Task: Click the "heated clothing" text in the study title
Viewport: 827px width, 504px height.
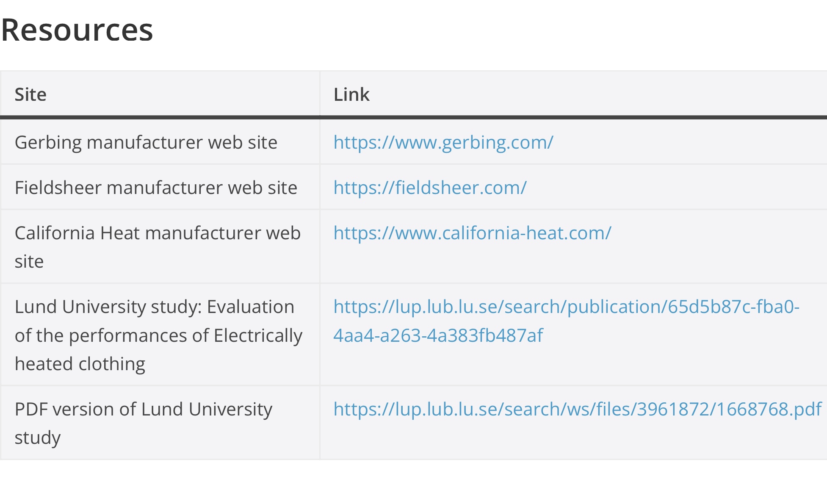Action: click(80, 364)
